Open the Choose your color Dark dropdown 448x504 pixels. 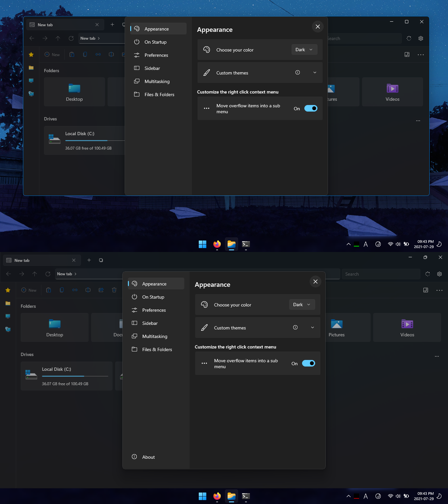click(301, 304)
